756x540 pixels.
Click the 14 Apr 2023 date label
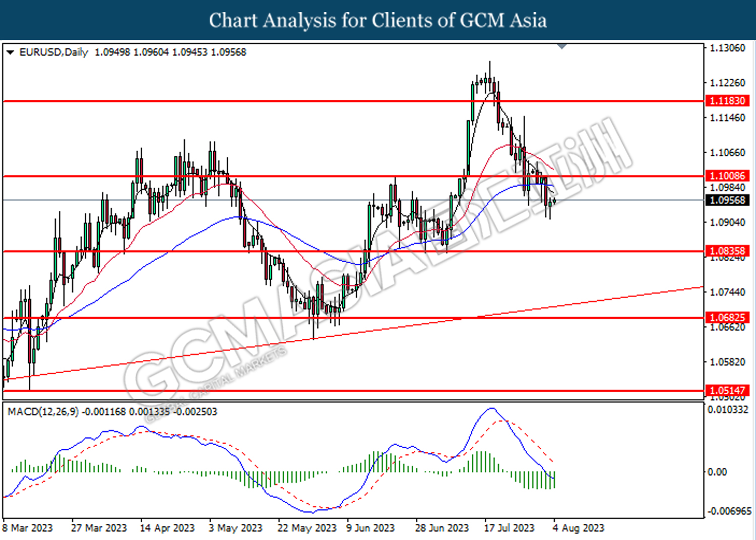167,528
